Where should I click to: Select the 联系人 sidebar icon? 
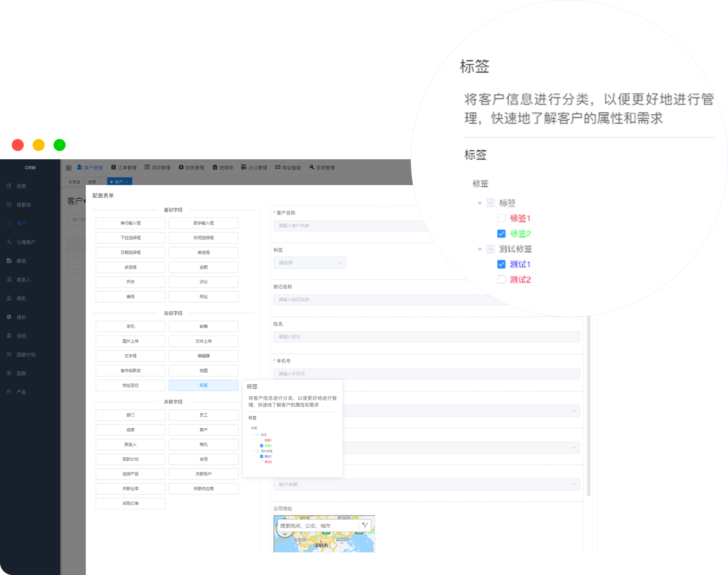pyautogui.click(x=23, y=279)
